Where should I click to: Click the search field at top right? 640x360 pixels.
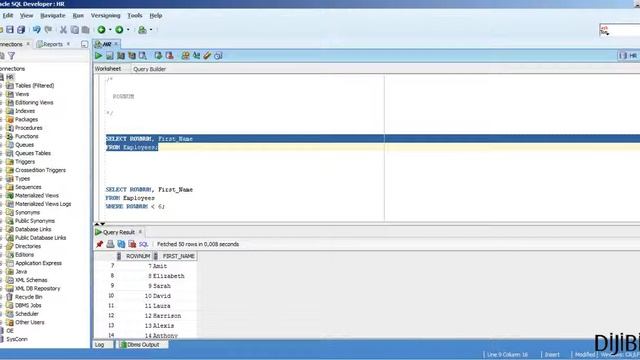pyautogui.click(x=620, y=30)
